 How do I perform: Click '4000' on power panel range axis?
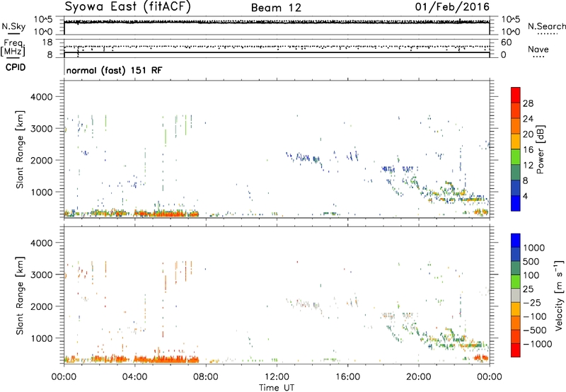tap(42, 97)
